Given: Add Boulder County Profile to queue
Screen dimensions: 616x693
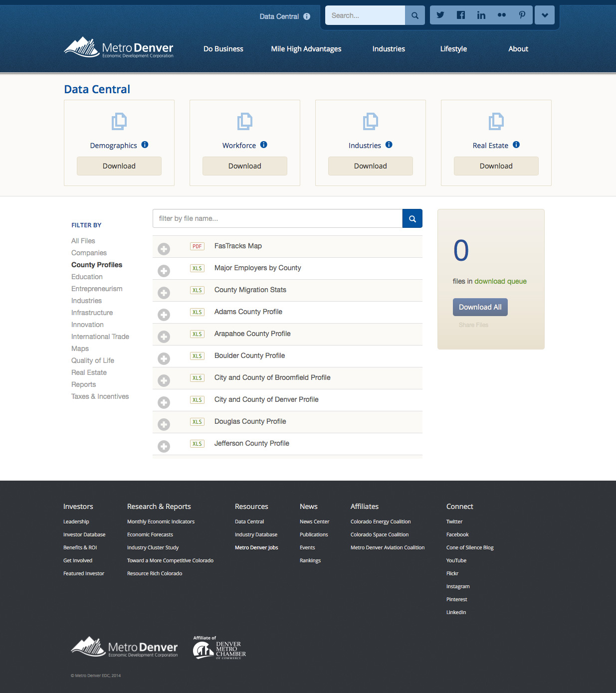Looking at the screenshot, I should pos(164,358).
